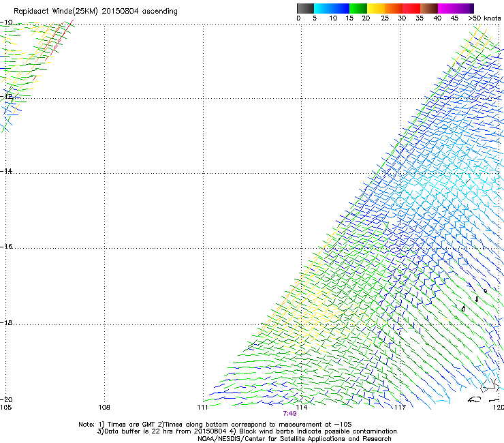Click the '45' label under the color legend
Image resolution: width=504 pixels, height=443 pixels.
[x=454, y=18]
